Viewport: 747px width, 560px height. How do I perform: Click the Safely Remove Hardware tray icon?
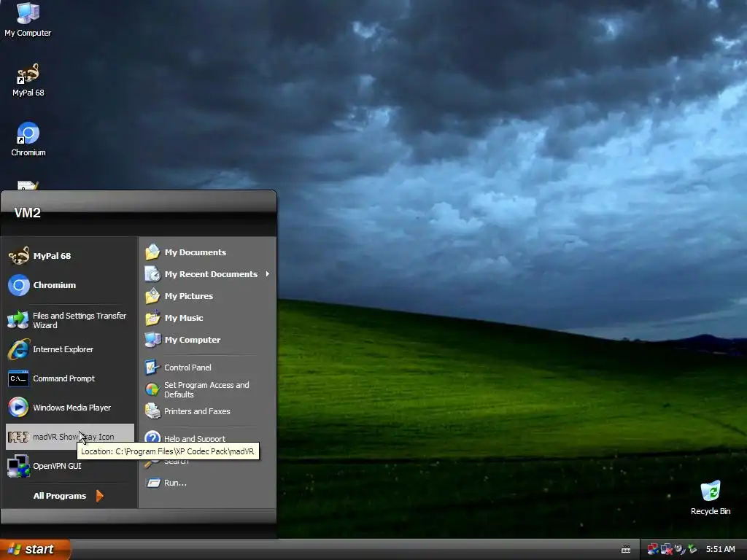tap(692, 549)
